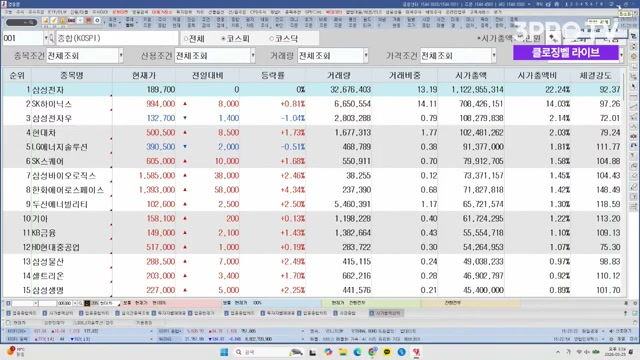Select the 현대차 stock name
Image resolution: width=640 pixels, height=360 pixels.
(44, 133)
